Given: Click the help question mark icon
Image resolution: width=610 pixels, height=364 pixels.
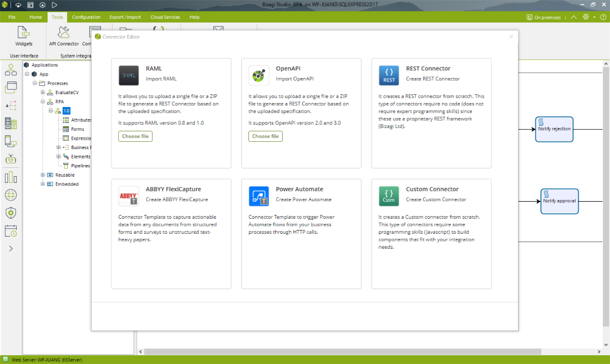Looking at the screenshot, I should (603, 17).
